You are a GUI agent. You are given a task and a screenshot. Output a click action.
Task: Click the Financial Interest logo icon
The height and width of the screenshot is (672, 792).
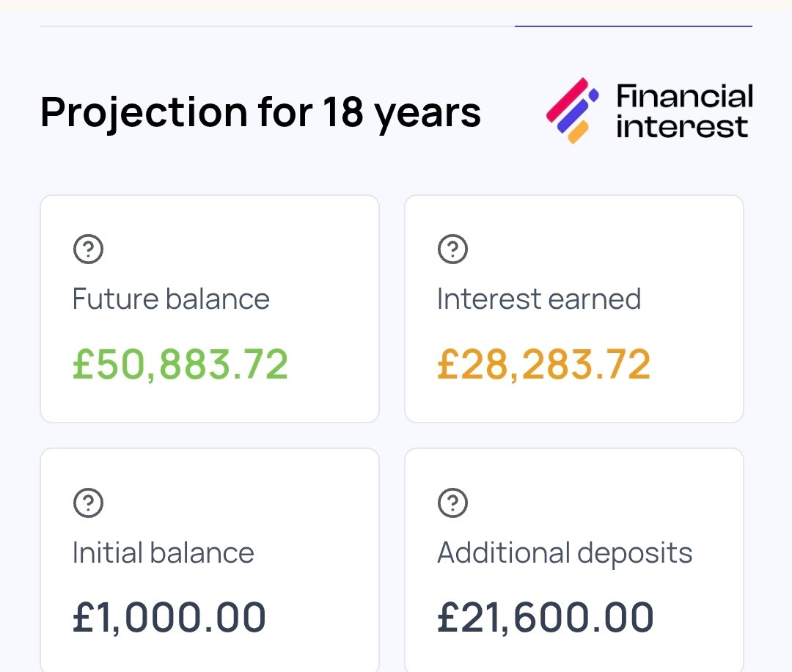[572, 111]
